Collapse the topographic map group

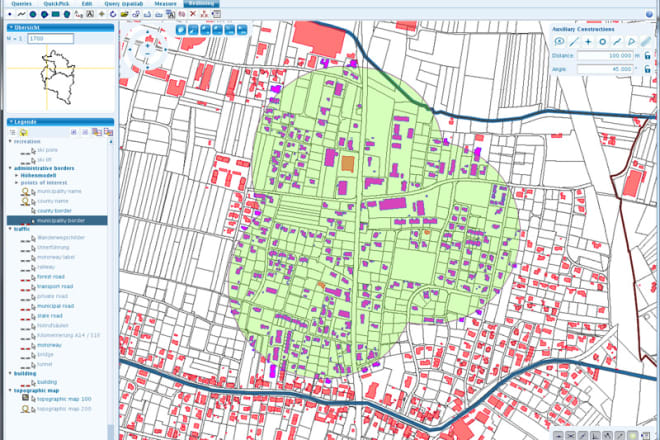pyautogui.click(x=10, y=390)
